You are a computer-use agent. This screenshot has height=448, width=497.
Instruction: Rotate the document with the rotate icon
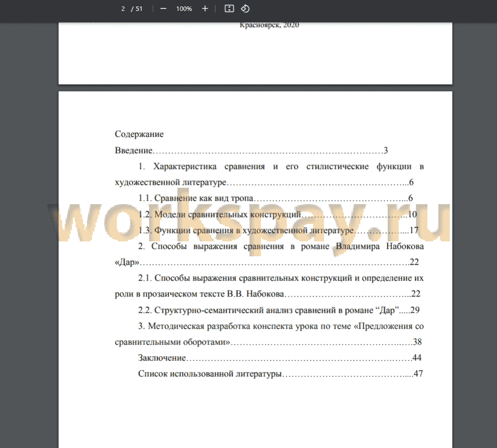245,8
